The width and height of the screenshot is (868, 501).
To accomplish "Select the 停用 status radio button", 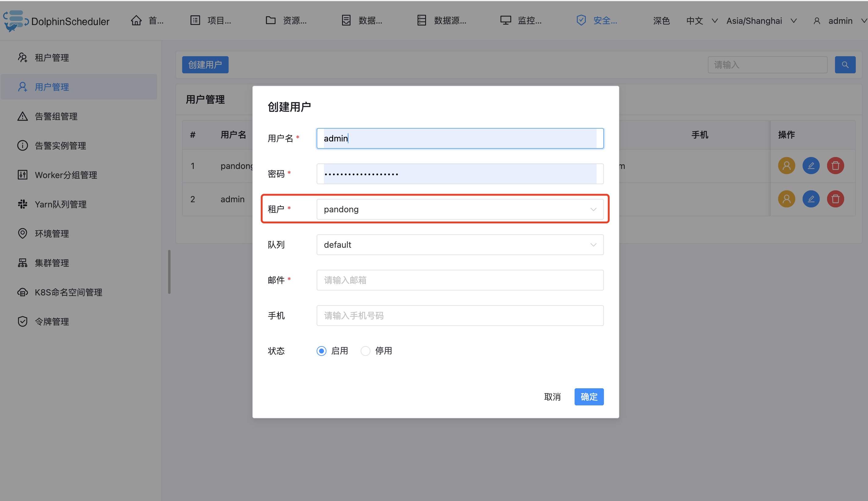I will tap(365, 351).
